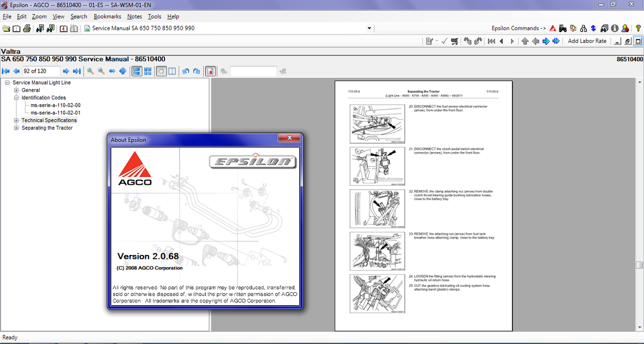644x344 pixels.
Task: Click the blue dollar sign icon
Action: (x=594, y=28)
